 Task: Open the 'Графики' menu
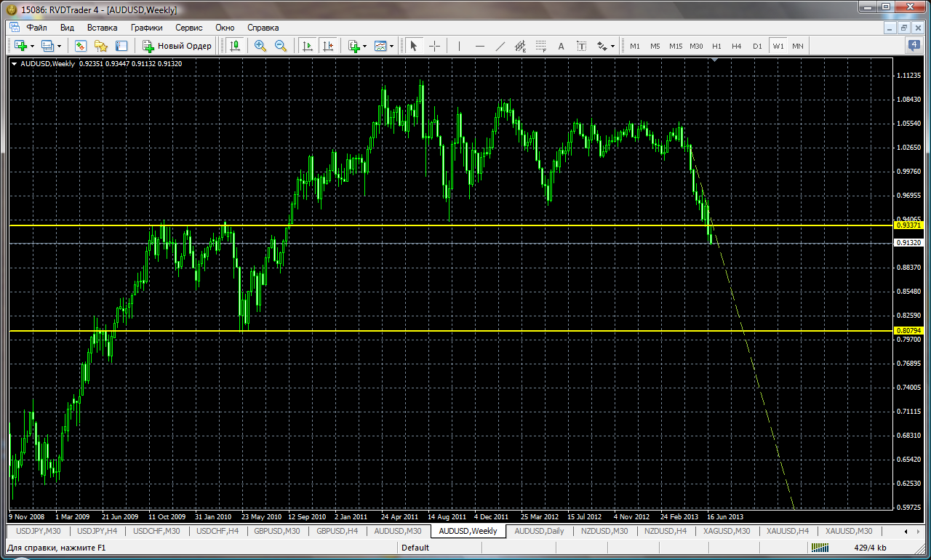147,28
